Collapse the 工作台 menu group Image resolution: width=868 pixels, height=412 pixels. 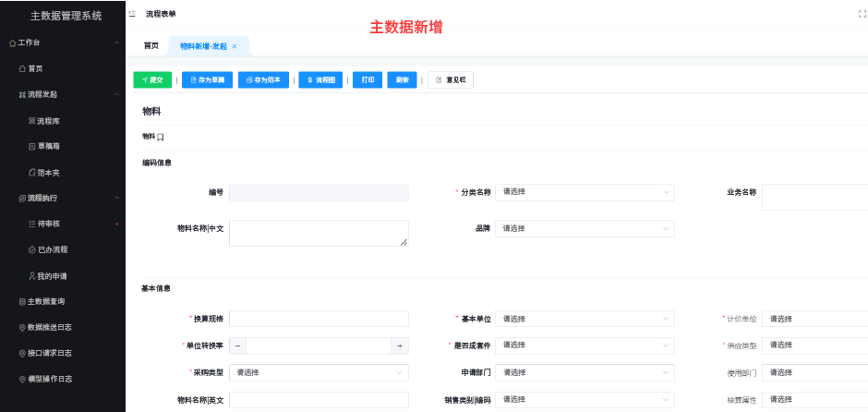tap(116, 42)
